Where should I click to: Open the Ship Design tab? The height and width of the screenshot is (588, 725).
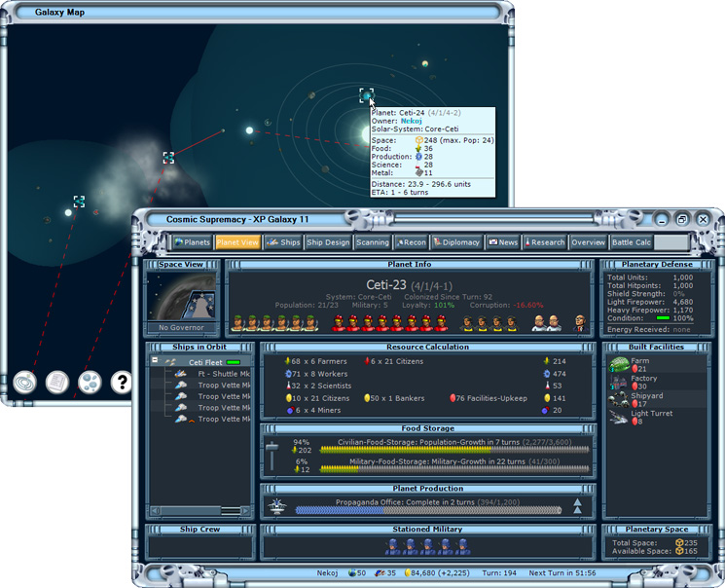tap(328, 242)
